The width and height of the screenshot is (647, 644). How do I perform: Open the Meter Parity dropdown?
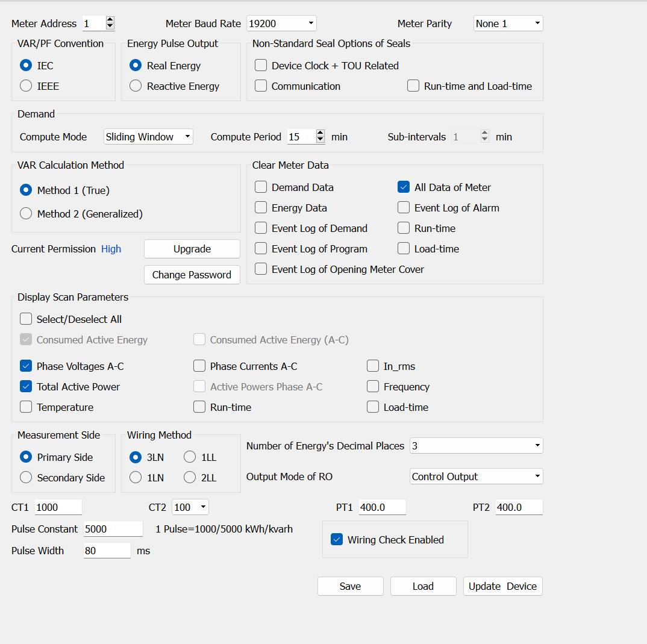(508, 23)
